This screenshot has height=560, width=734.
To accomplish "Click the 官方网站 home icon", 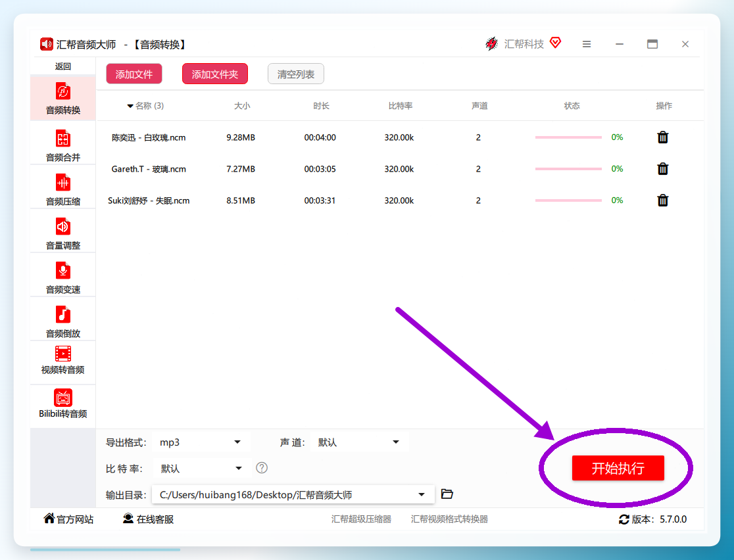I will (x=49, y=519).
